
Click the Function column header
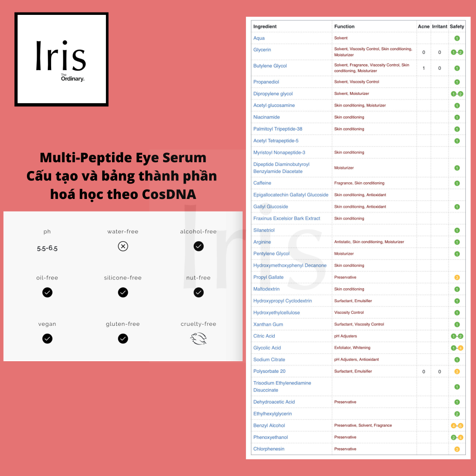(344, 26)
